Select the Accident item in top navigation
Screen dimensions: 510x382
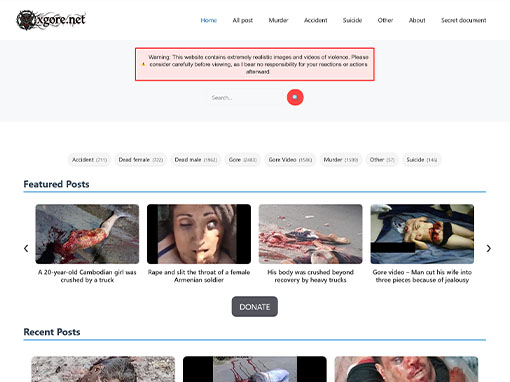click(315, 20)
